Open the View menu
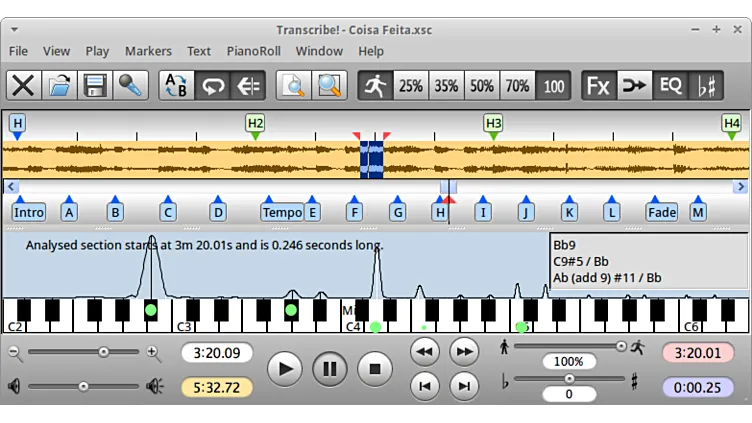This screenshot has height=423, width=752. 57,51
